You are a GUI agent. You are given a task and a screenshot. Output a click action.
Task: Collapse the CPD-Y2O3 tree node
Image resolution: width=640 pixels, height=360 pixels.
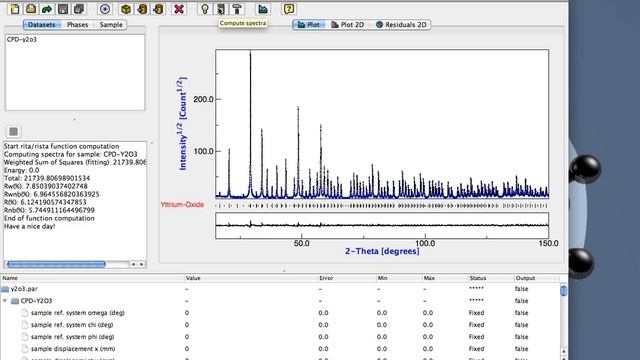point(5,301)
